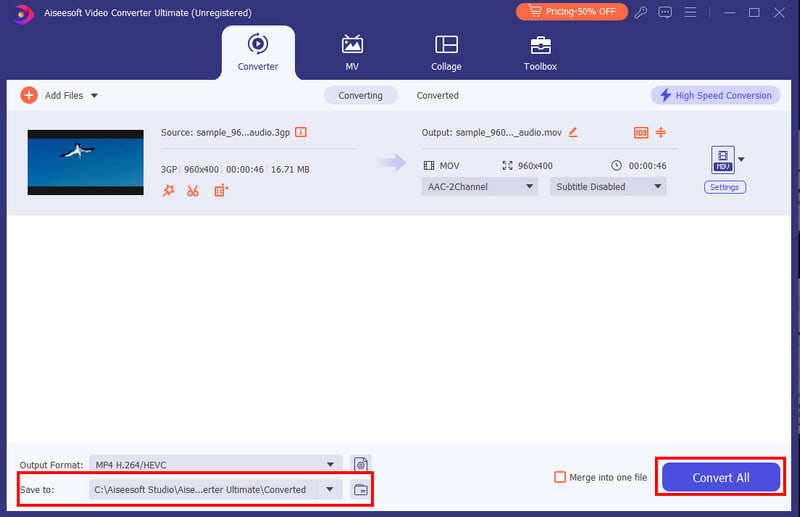
Task: Open the Subtitle Disabled dropdown
Action: (x=608, y=187)
